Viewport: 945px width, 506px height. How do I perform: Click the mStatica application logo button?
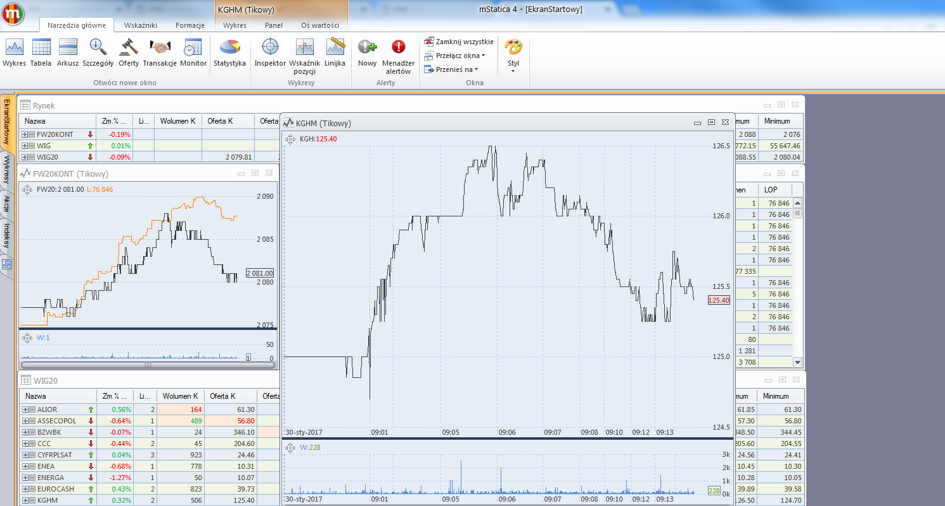point(13,14)
